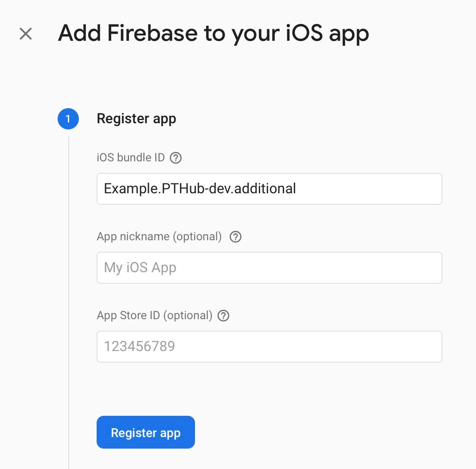The height and width of the screenshot is (469, 476).
Task: Click the question mark beside iOS bundle ID
Action: [176, 157]
